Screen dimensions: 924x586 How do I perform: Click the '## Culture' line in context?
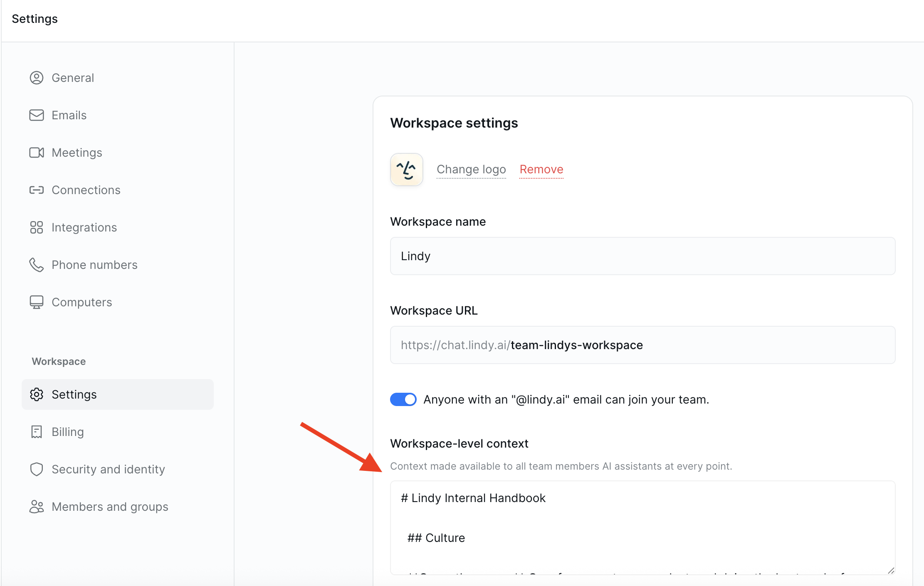[x=436, y=538]
